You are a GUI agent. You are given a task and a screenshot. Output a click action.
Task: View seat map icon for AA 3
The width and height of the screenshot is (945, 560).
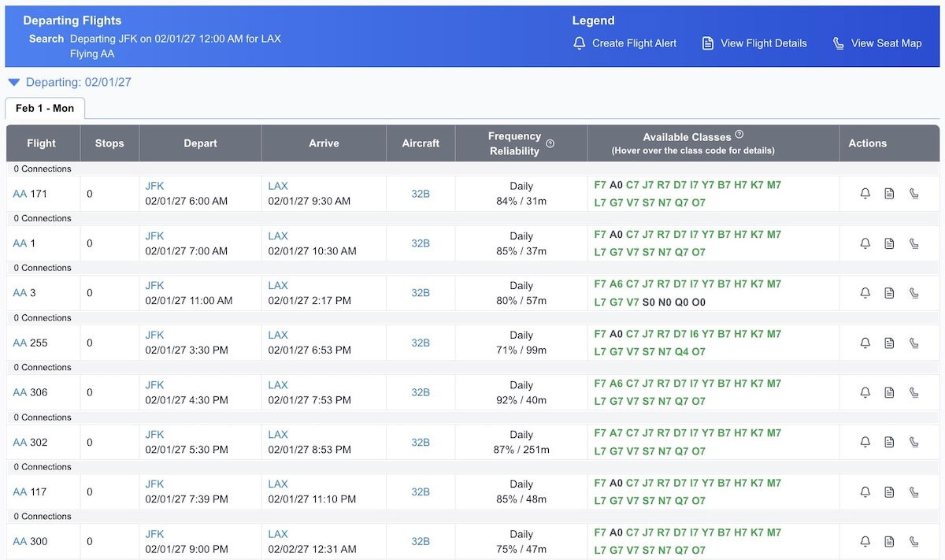click(913, 293)
